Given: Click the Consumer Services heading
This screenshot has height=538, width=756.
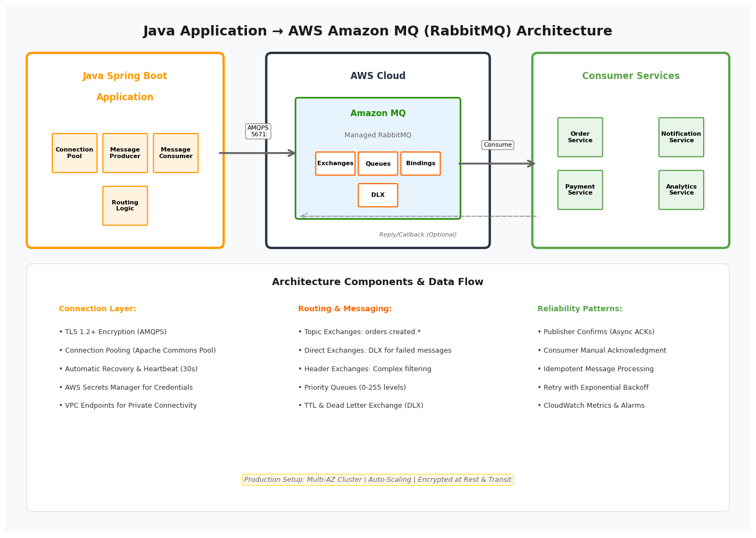Looking at the screenshot, I should click(631, 76).
